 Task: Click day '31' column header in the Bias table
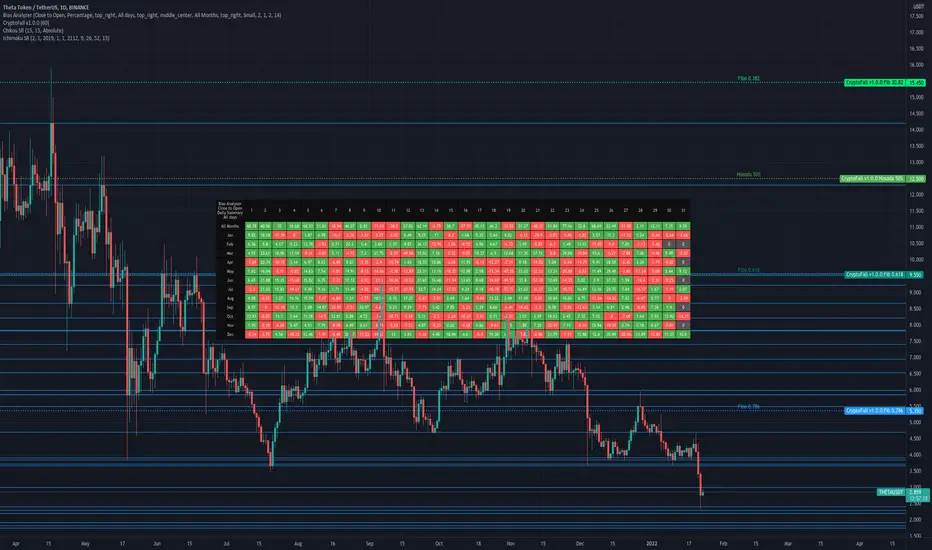[x=683, y=210]
